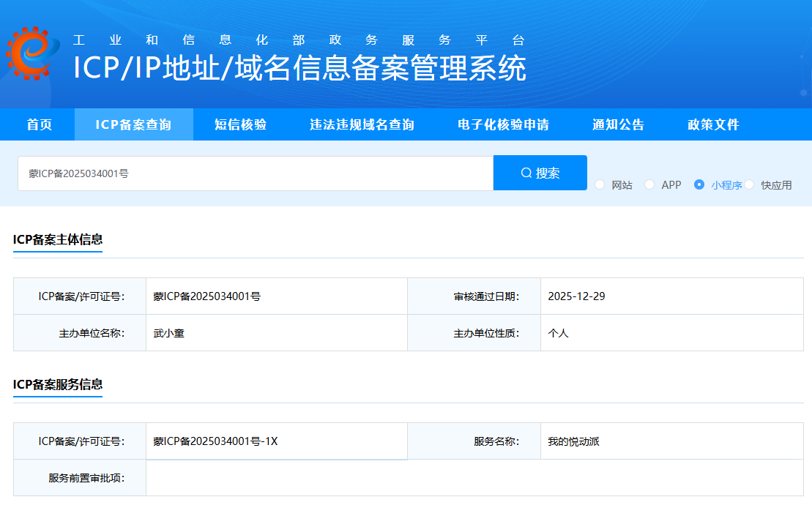Select the 网站 radio button
The width and height of the screenshot is (812, 516).
coord(600,184)
